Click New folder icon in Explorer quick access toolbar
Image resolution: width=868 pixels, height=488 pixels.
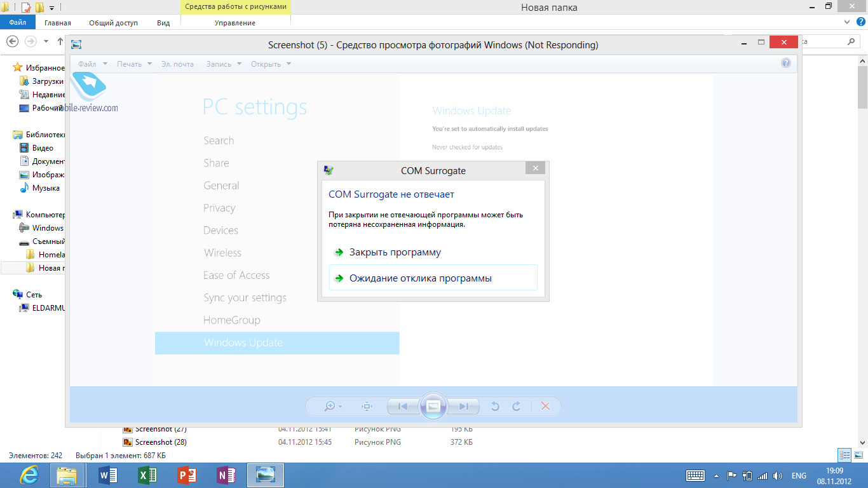(39, 8)
